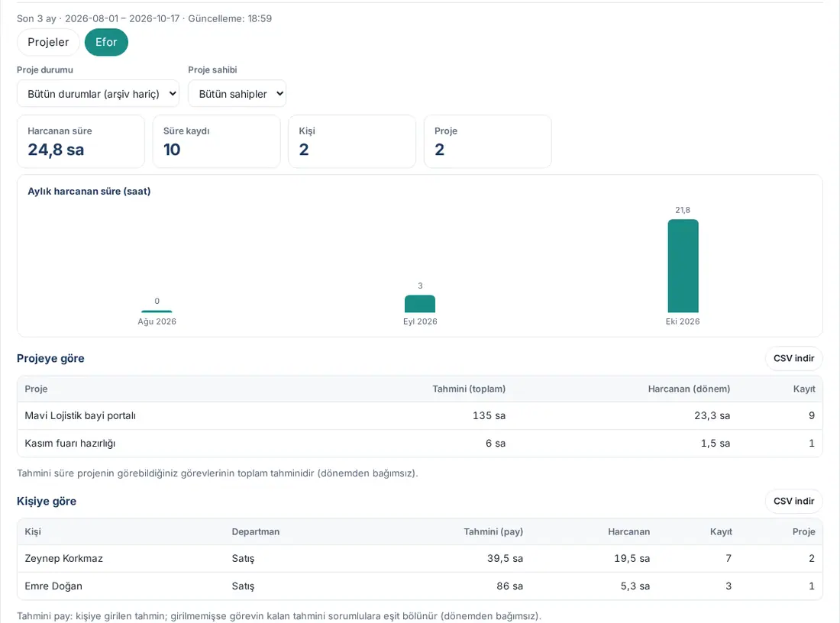Click the Tahmini (pay) column header
This screenshot has width=840, height=623.
pos(493,532)
